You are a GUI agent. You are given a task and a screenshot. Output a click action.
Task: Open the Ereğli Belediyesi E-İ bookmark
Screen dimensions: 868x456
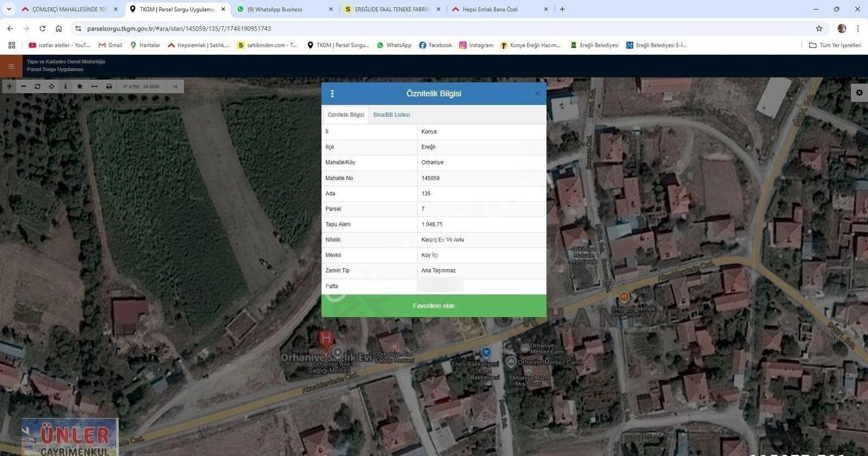click(x=656, y=45)
